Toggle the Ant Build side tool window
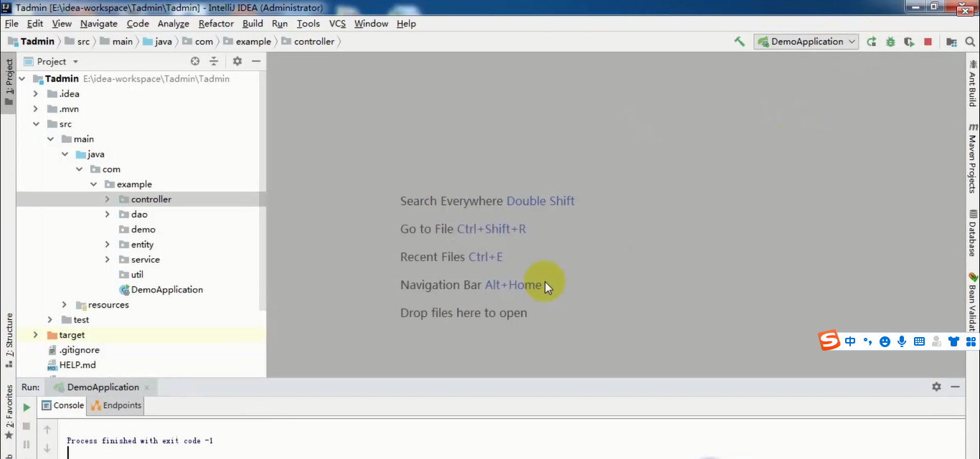 point(973,83)
